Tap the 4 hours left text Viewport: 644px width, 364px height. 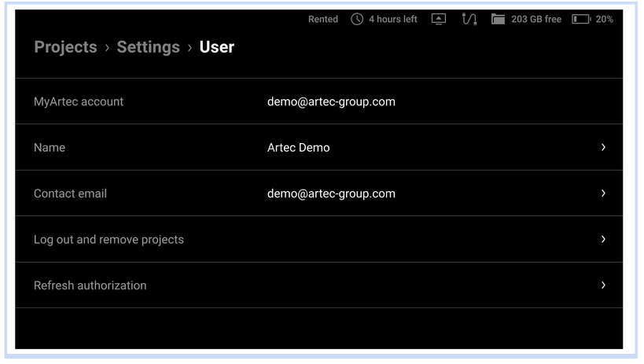[x=393, y=20]
